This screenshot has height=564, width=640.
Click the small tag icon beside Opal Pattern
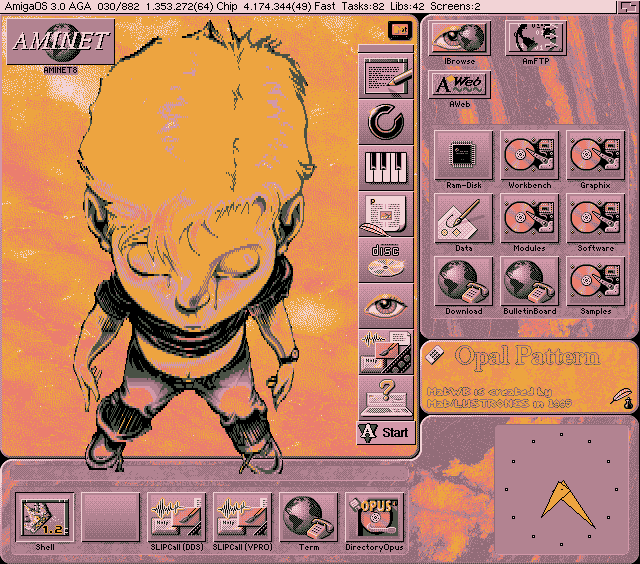pyautogui.click(x=435, y=354)
